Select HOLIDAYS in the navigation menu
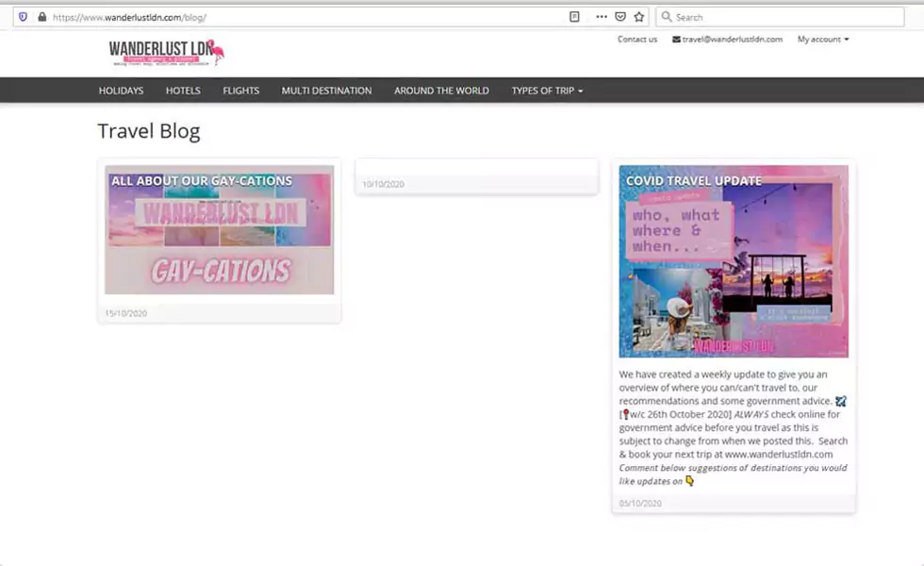The image size is (924, 566). 121,91
